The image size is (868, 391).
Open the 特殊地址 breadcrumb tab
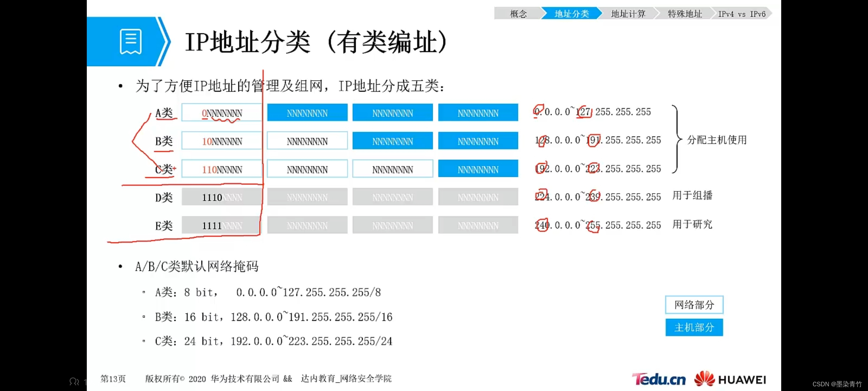click(685, 14)
